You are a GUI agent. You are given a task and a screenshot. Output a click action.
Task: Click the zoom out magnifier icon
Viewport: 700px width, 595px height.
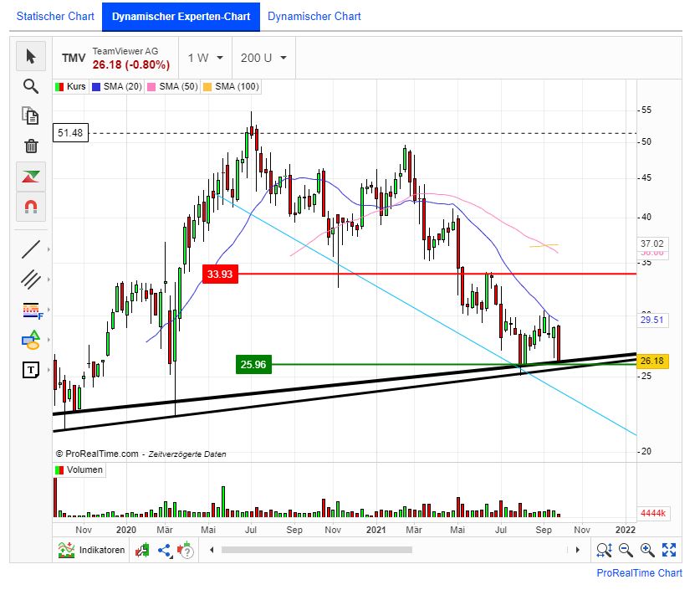pos(626,550)
